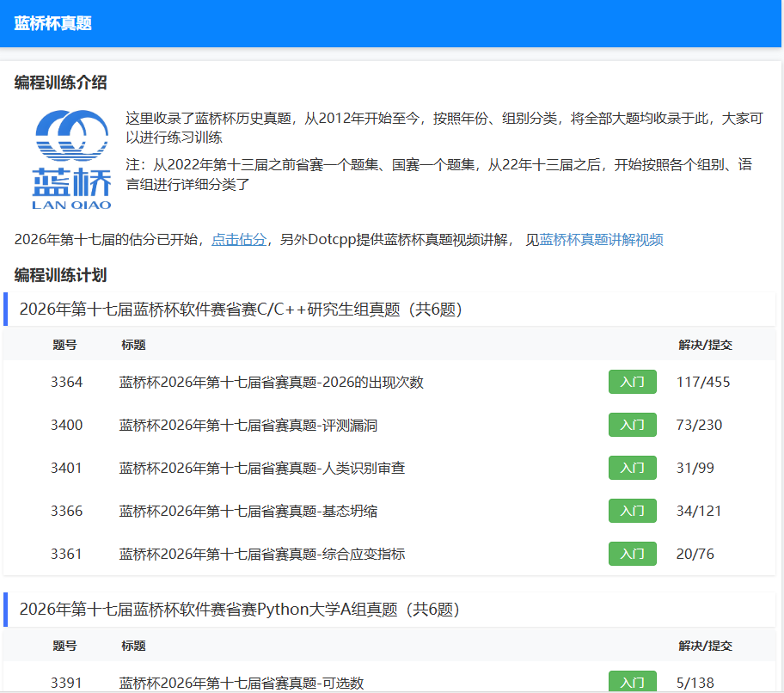This screenshot has height=693, width=784.
Task: Select problem number 3400
Action: click(x=66, y=425)
